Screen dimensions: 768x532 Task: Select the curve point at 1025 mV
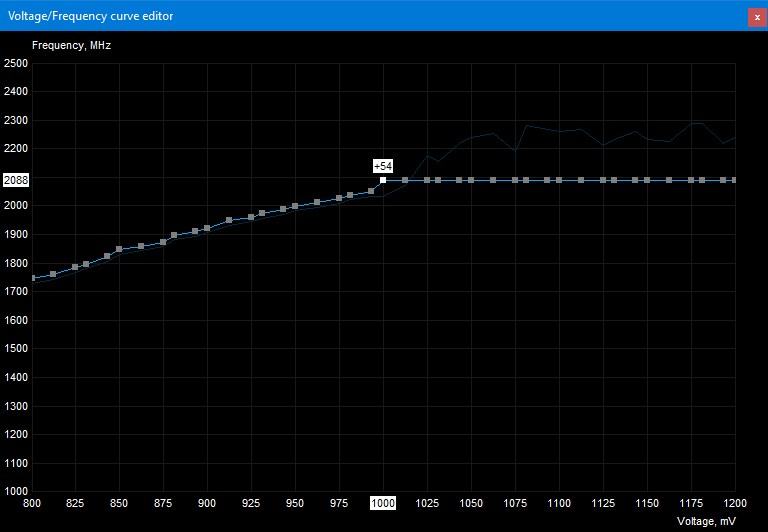427,180
